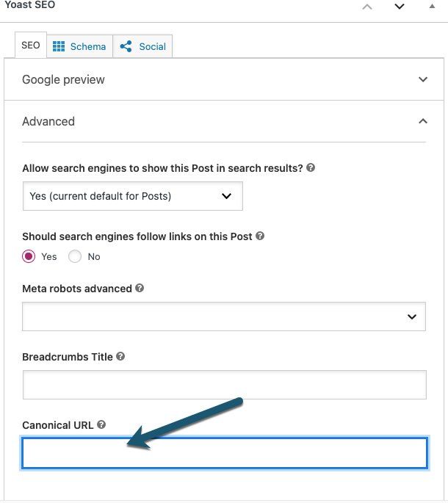Viewport: 448px width, 503px height.
Task: Open the Meta robots advanced dropdown
Action: coord(224,316)
